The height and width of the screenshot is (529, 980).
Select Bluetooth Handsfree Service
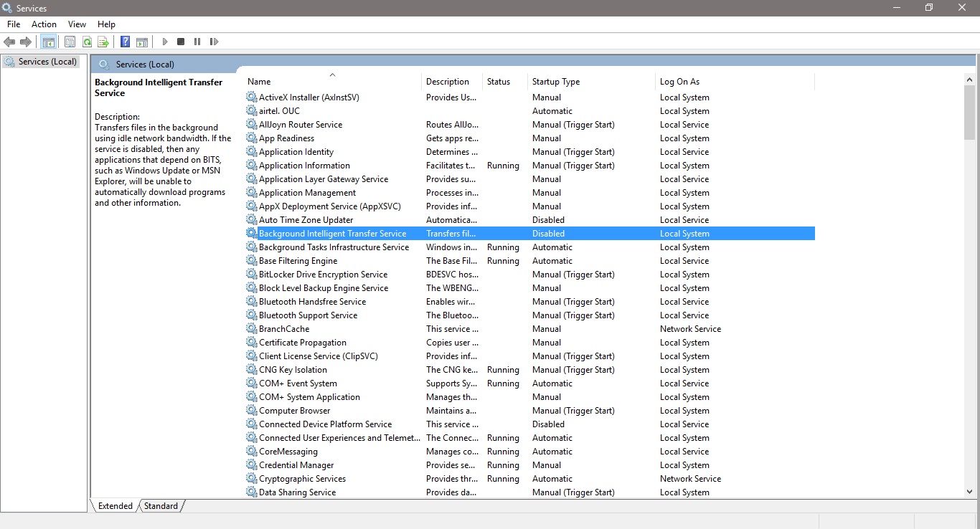point(312,302)
